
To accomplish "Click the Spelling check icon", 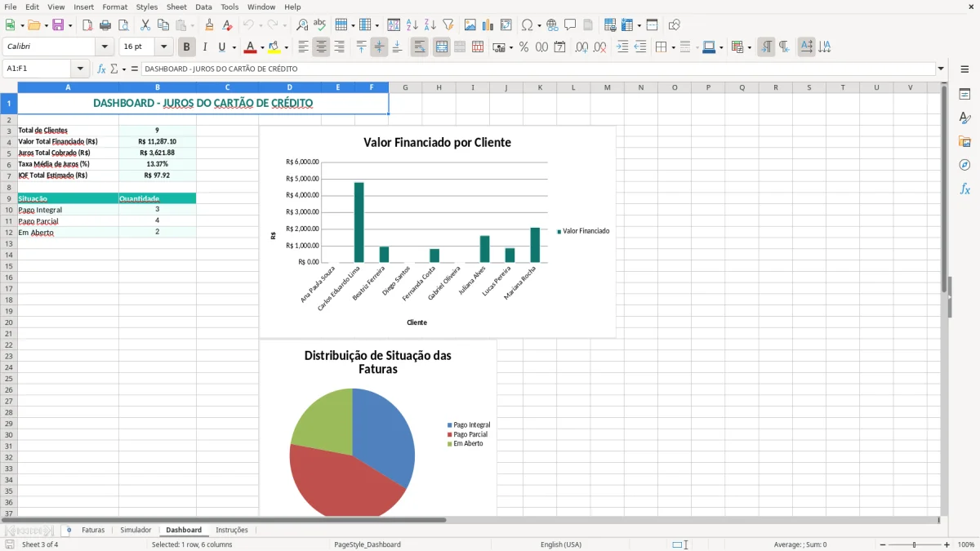I will 320,25.
